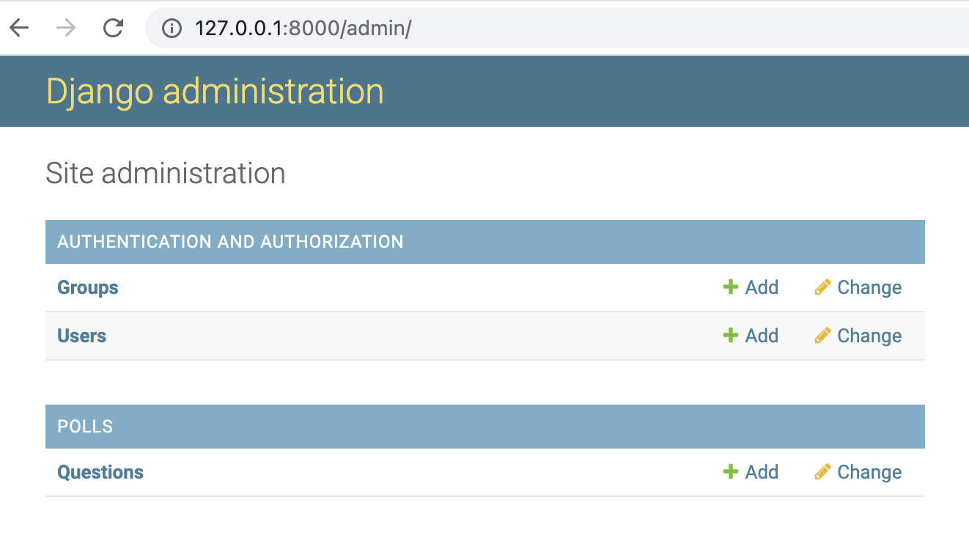Screen dimensions: 969x560
Task: Click the green plus Add icon beside Questions
Action: [x=730, y=471]
